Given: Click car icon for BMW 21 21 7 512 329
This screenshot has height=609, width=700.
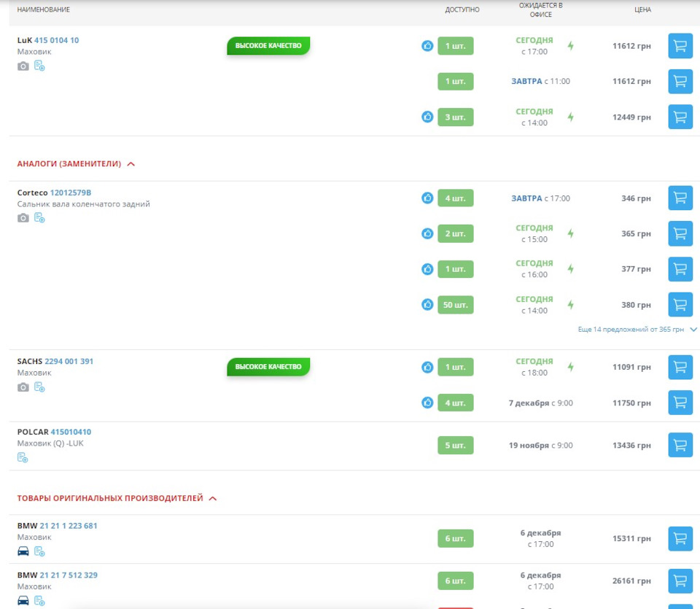Looking at the screenshot, I should 23,600.
